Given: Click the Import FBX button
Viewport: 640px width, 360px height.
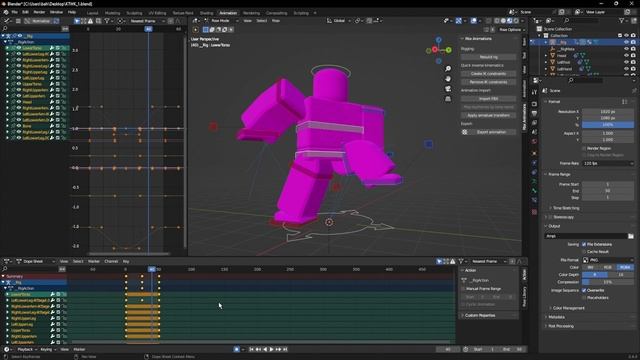Looking at the screenshot, I should tap(489, 99).
